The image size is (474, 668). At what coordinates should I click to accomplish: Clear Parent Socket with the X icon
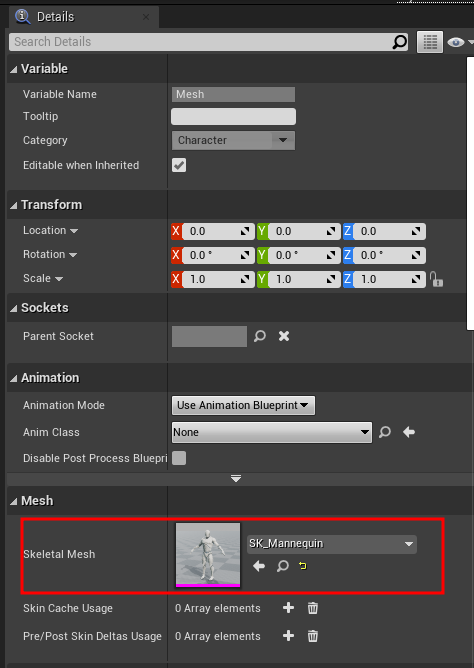coord(284,336)
